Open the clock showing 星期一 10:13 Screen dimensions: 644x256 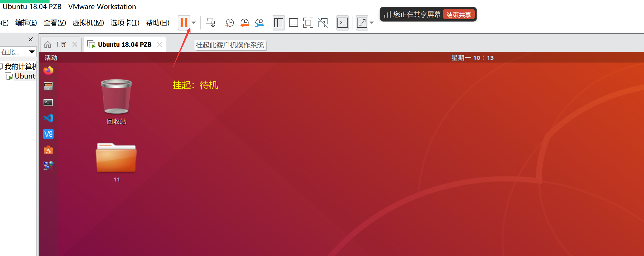[x=472, y=58]
